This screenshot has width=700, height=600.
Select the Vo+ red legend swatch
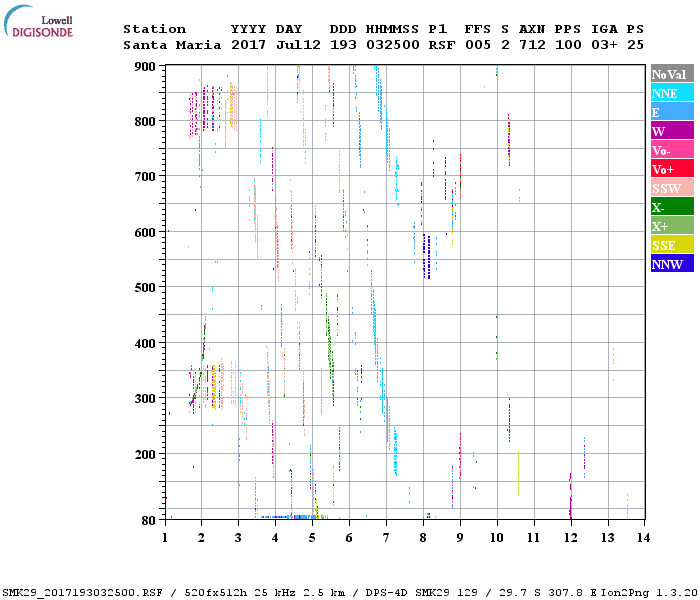pyautogui.click(x=672, y=168)
